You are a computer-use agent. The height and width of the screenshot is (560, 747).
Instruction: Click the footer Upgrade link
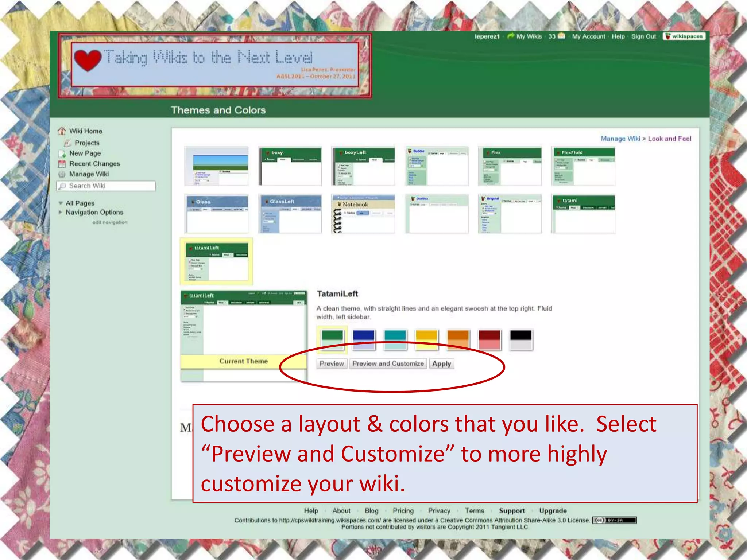553,511
